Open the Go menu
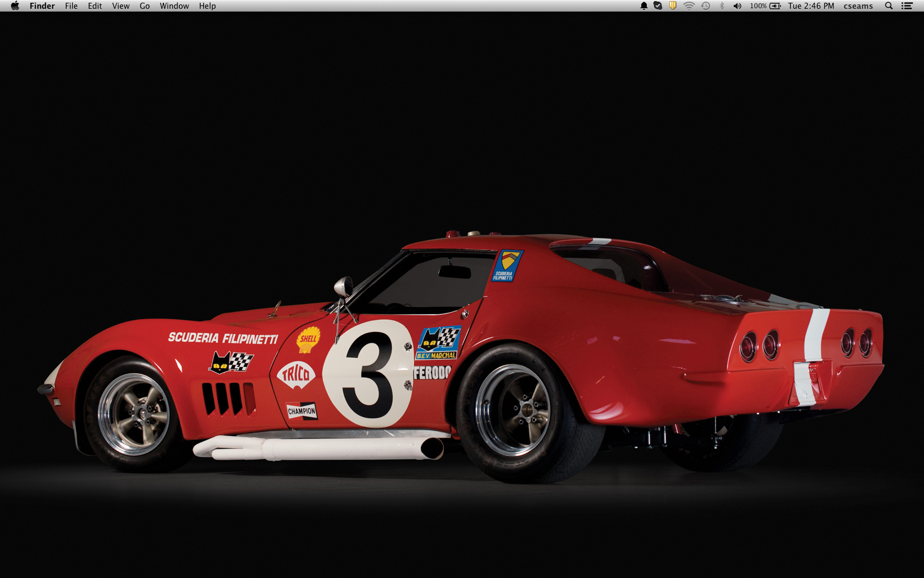 [x=145, y=6]
